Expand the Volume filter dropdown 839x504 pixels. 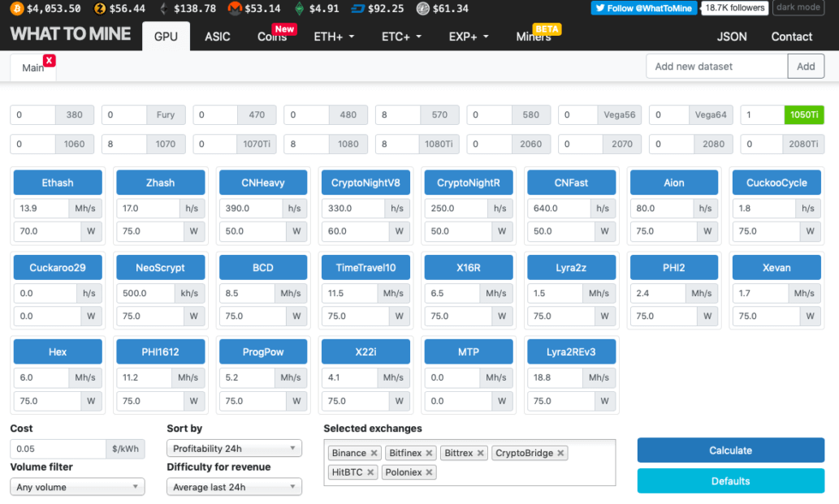pyautogui.click(x=77, y=487)
